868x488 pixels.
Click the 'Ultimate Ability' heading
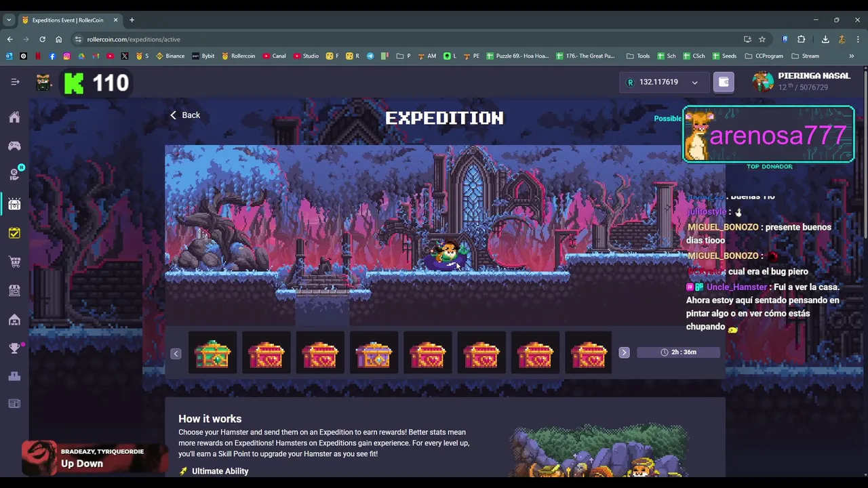(220, 471)
